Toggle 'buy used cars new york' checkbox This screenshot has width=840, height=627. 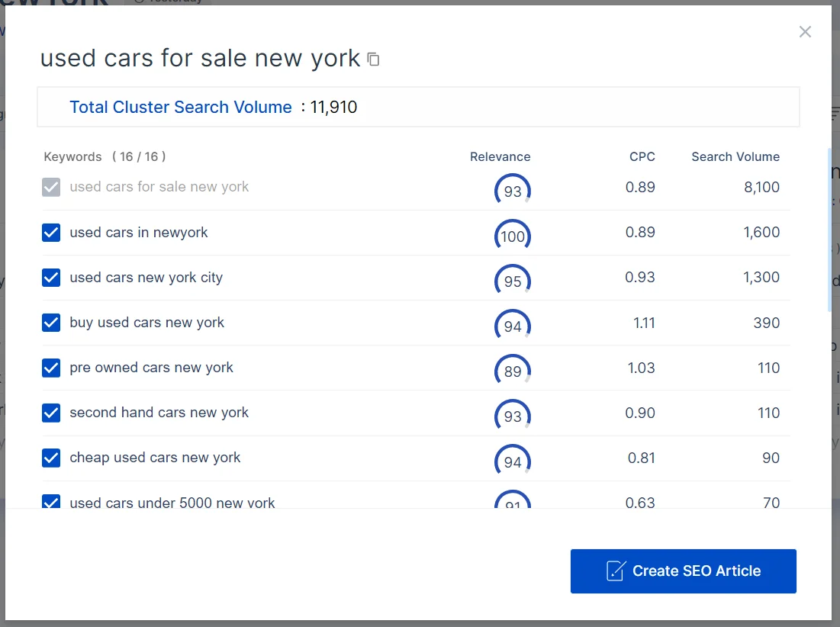coord(51,323)
